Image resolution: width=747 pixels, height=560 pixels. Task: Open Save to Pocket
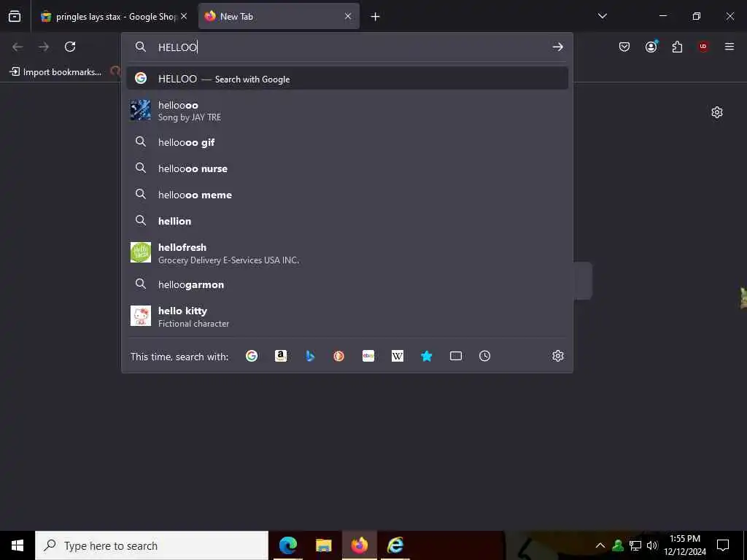coord(624,47)
